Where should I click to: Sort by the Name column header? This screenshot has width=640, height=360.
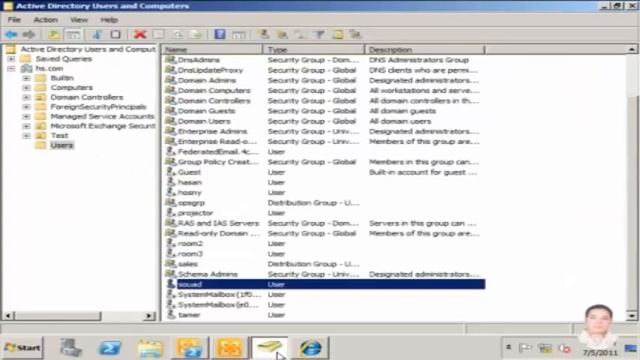pos(213,49)
